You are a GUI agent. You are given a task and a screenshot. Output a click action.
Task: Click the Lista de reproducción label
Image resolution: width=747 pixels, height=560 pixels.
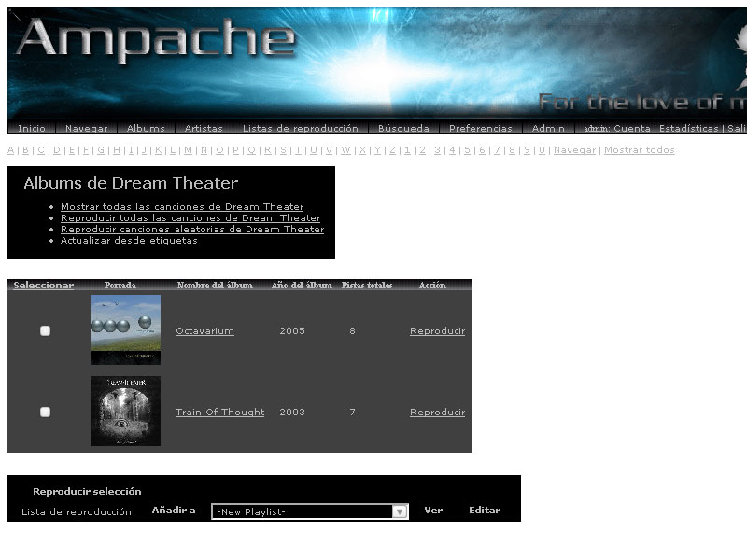[x=78, y=511]
